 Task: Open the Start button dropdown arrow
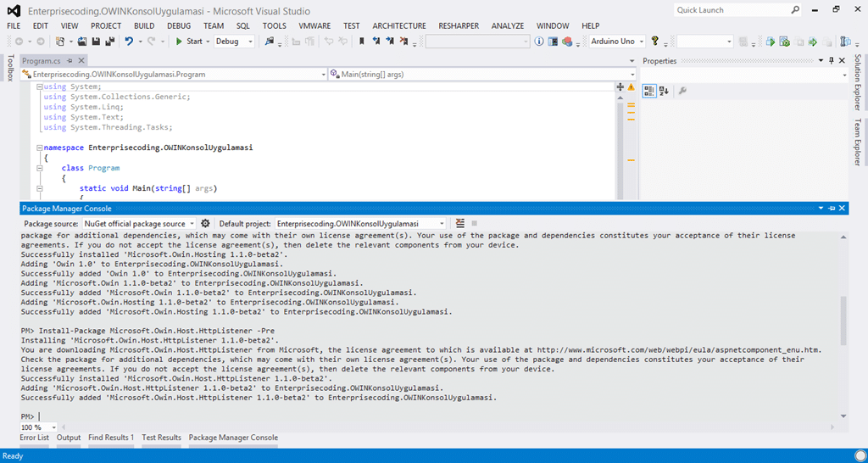tap(208, 42)
